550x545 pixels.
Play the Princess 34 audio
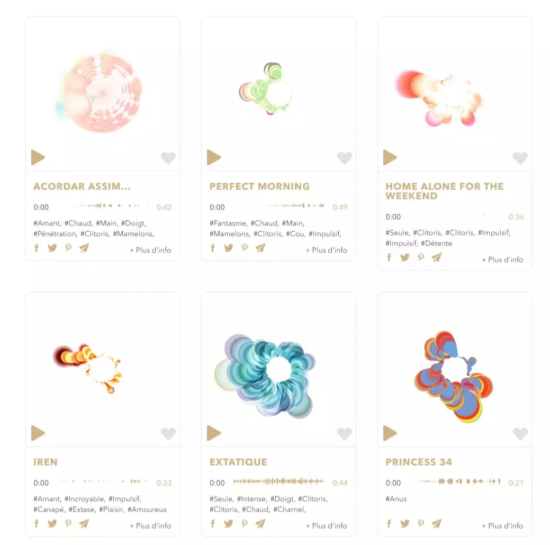390,433
